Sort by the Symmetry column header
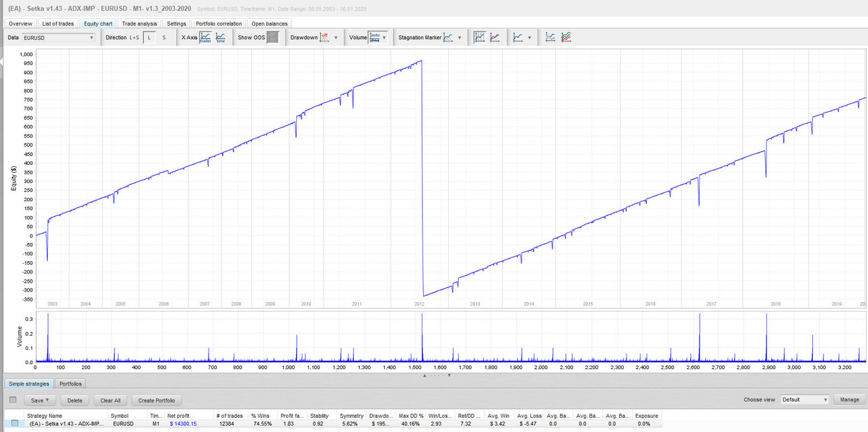 (x=352, y=416)
